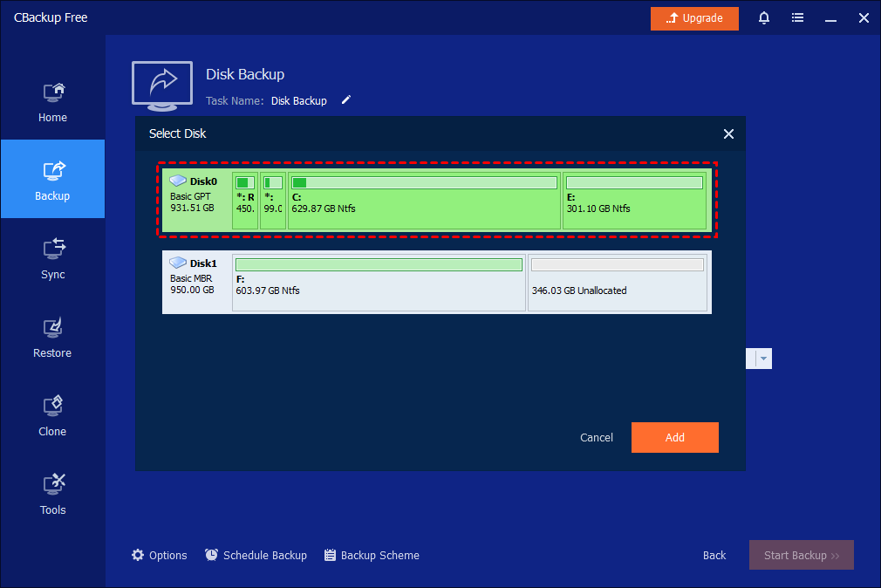
Task: Cancel the Select Disk dialog
Action: [597, 438]
